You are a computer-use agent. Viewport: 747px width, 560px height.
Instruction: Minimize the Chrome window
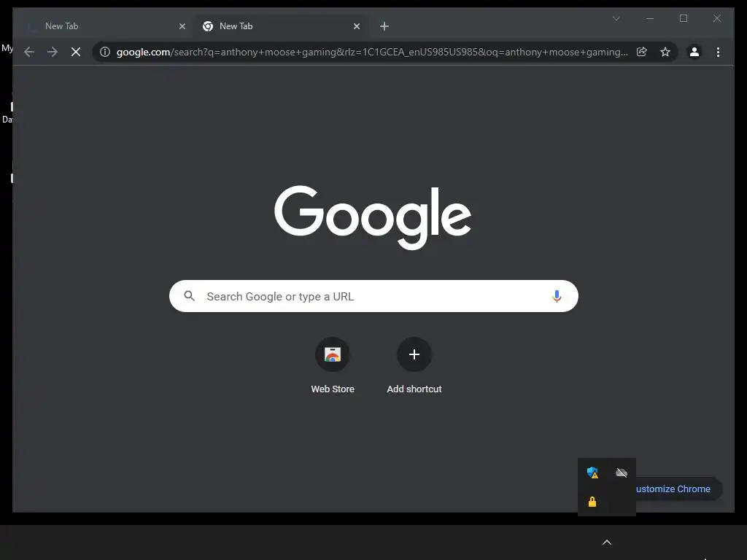[650, 18]
